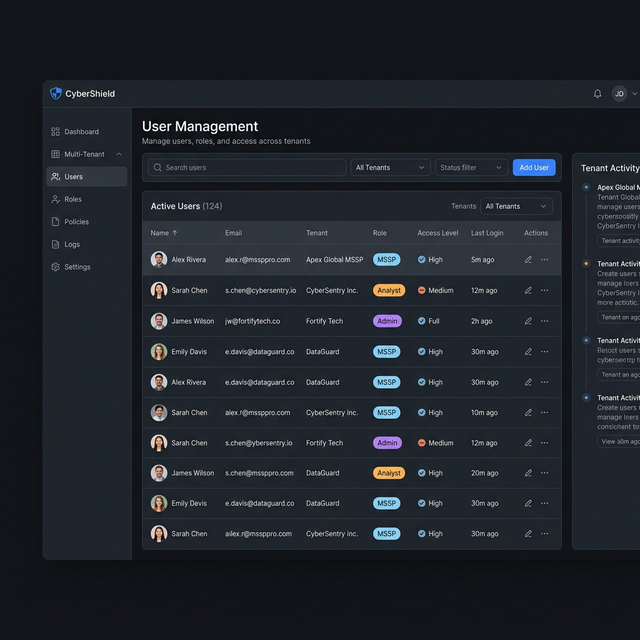
Task: Open the Tenants dropdown in Active Users header
Action: coord(516,206)
